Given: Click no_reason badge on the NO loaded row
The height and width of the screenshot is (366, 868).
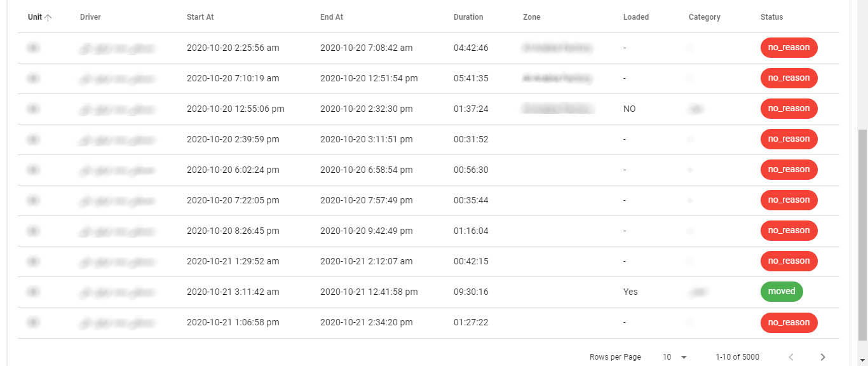Looking at the screenshot, I should tap(789, 109).
